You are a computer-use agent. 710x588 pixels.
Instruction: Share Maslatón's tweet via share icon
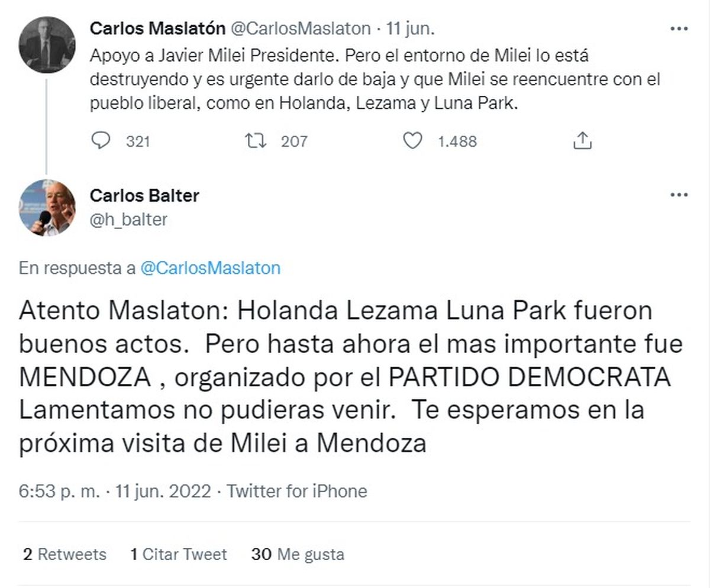582,141
